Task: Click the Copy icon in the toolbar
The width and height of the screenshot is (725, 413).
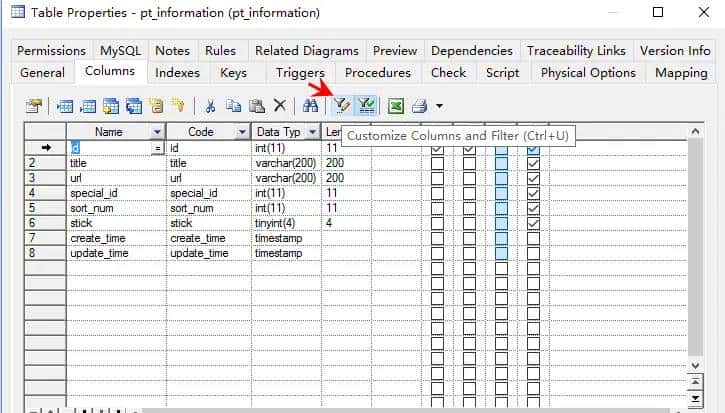Action: point(234,106)
